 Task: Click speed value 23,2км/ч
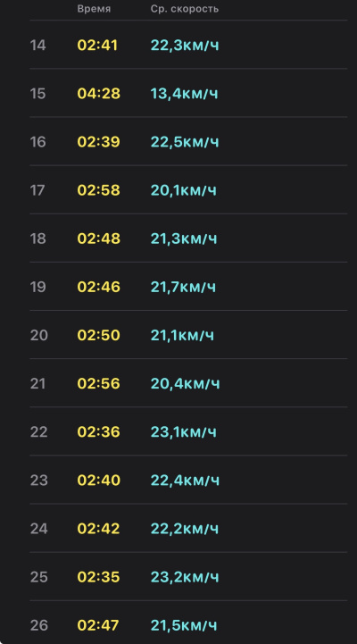point(185,578)
